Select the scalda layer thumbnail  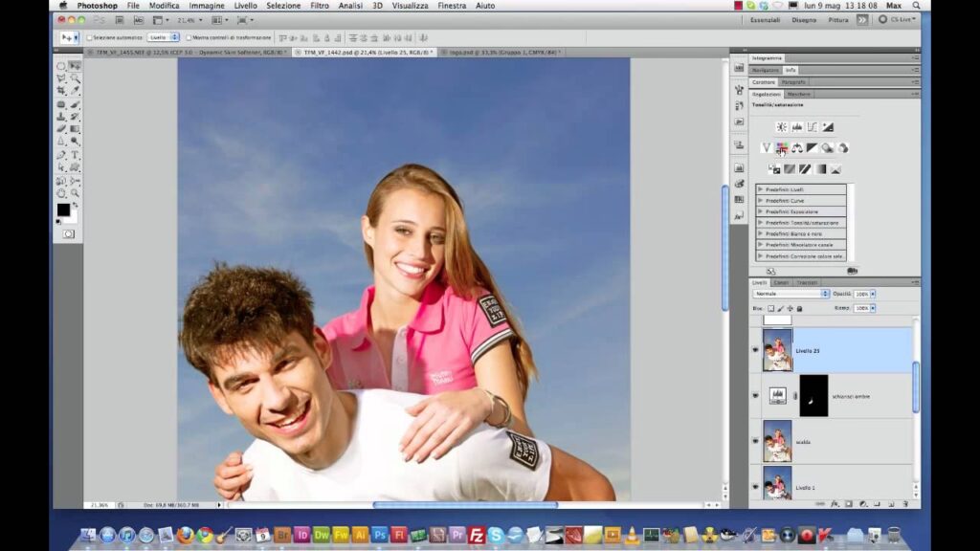click(x=777, y=441)
